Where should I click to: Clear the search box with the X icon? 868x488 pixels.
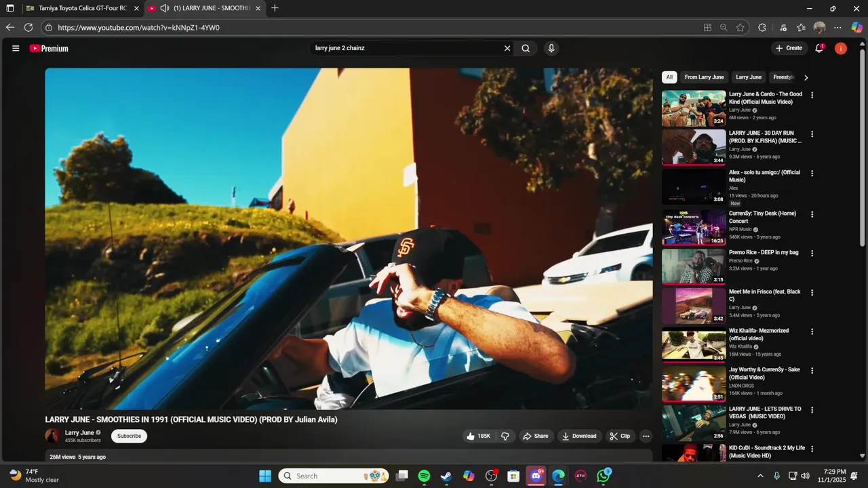(x=507, y=48)
